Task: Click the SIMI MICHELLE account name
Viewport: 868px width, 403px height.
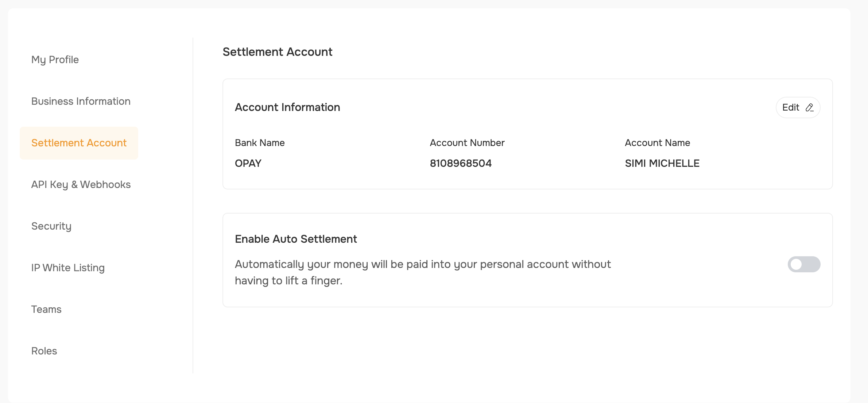Action: pos(662,163)
